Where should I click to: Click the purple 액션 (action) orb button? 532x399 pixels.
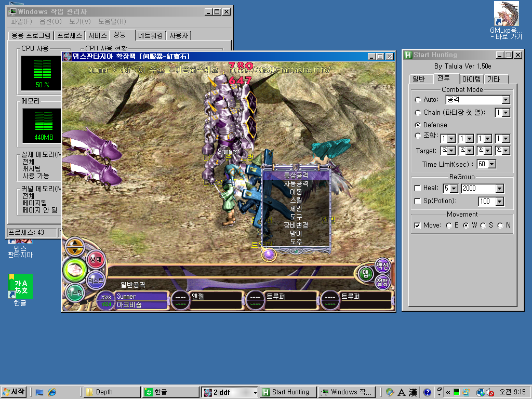(x=382, y=265)
